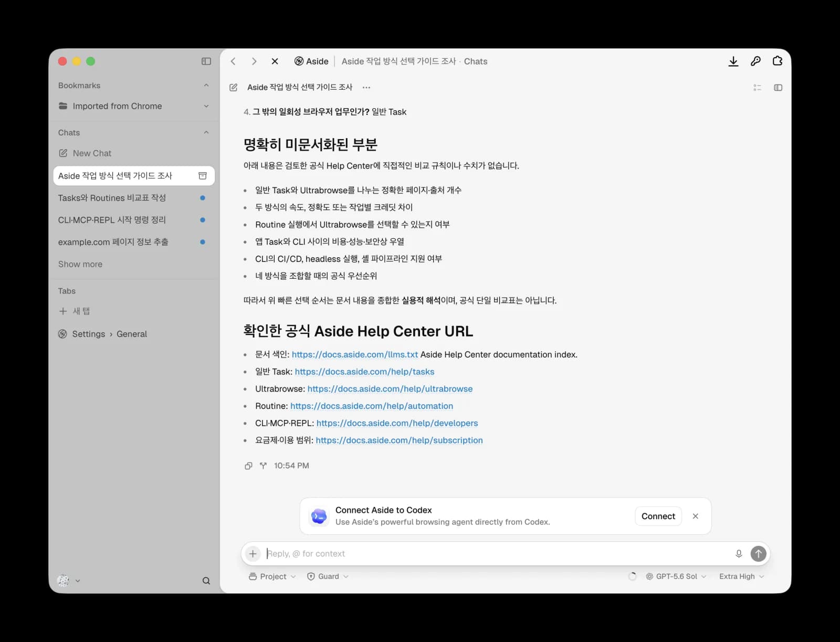Click the Connect button
Image resolution: width=840 pixels, height=642 pixels.
[658, 516]
